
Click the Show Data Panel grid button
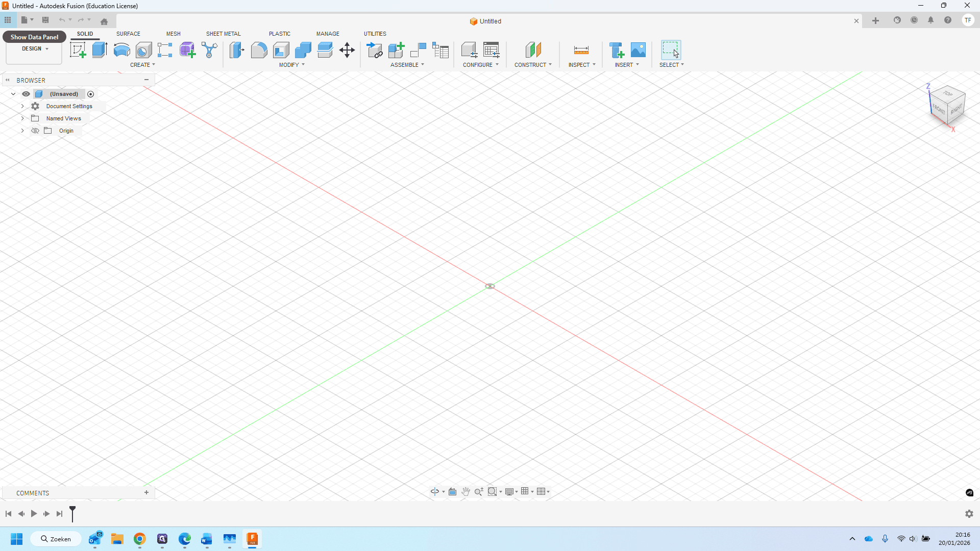(8, 20)
